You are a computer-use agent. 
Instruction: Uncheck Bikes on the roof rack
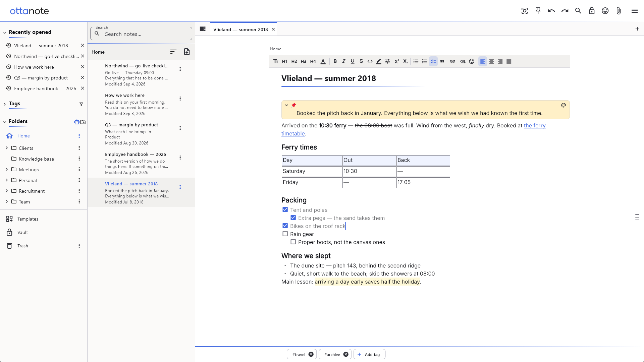(x=285, y=226)
